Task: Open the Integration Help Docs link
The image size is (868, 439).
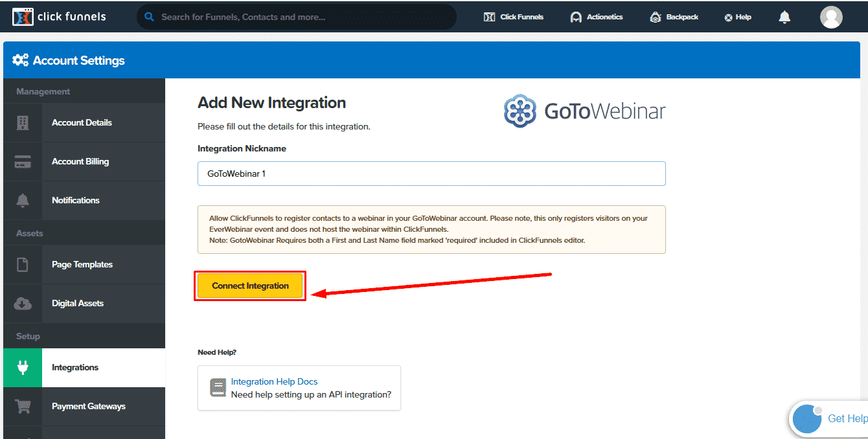Action: [274, 382]
